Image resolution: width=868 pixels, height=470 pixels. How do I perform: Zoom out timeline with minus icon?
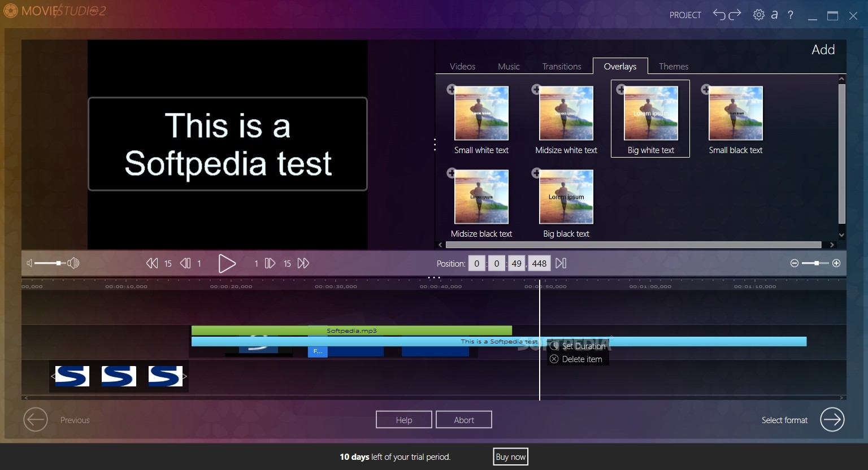795,263
